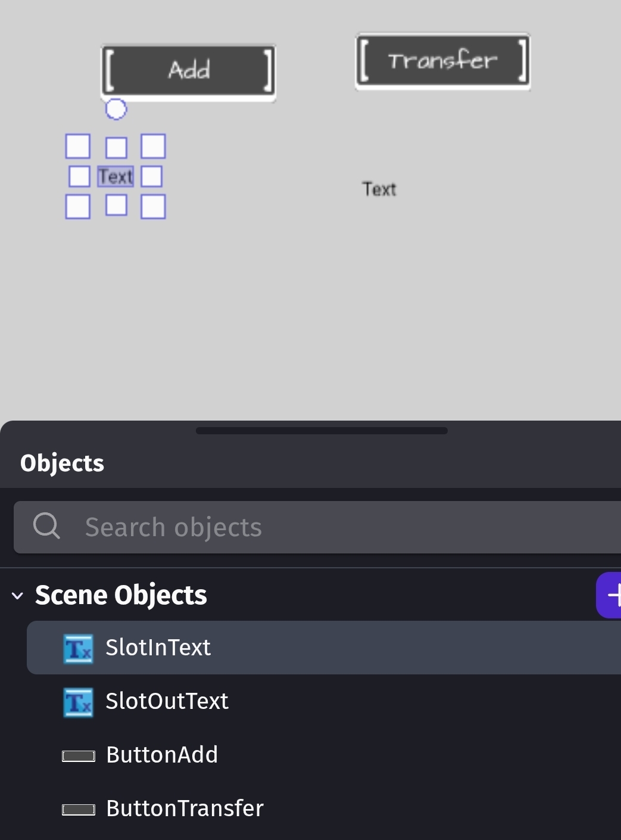Image resolution: width=621 pixels, height=840 pixels.
Task: Click the top-left resize handle of selected Text
Action: [x=77, y=146]
